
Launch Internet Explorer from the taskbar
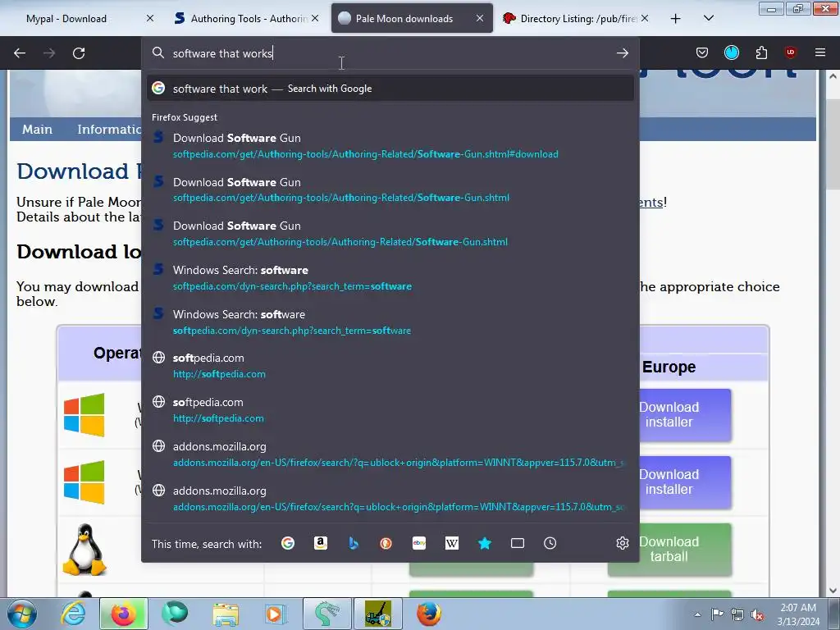(73, 614)
